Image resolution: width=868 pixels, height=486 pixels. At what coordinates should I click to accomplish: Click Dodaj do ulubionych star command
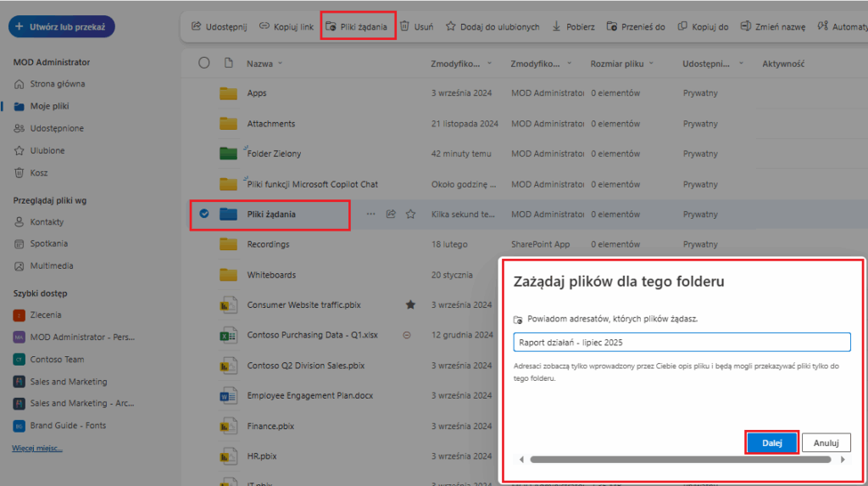tap(492, 26)
